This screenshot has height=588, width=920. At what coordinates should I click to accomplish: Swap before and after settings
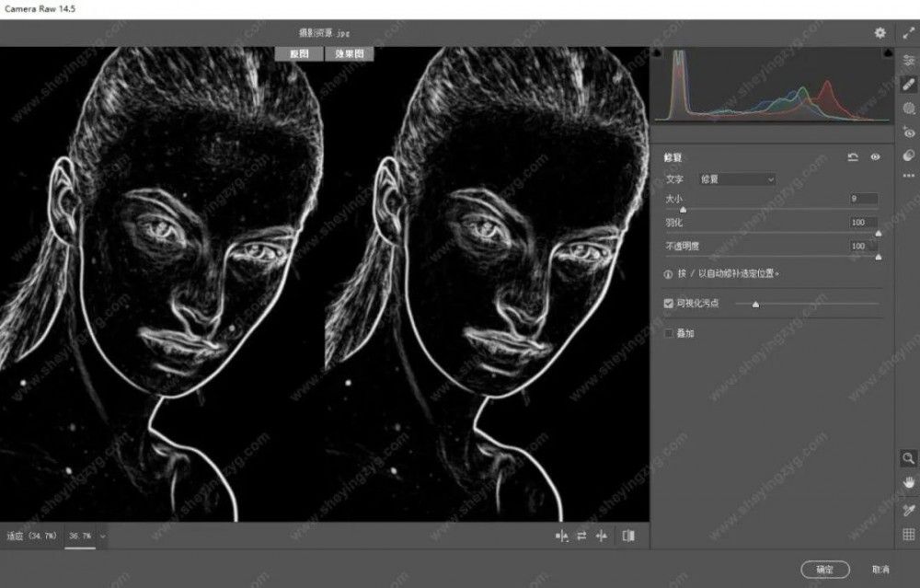point(581,536)
